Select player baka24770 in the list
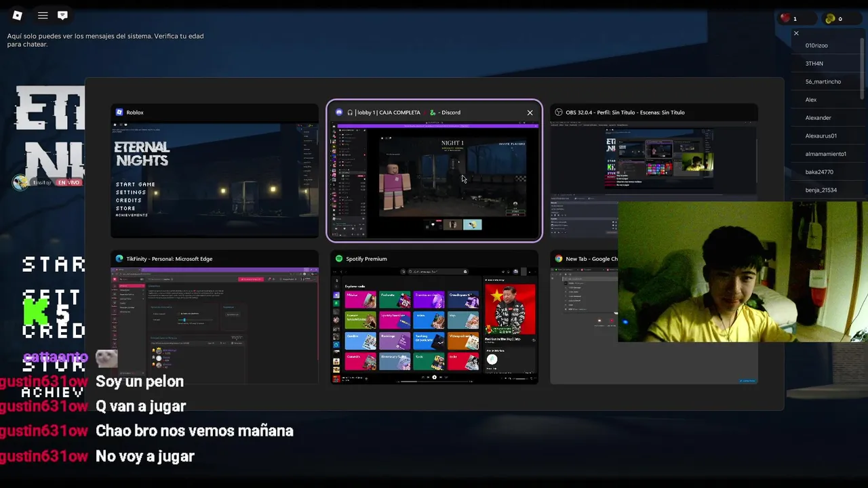Image resolution: width=868 pixels, height=488 pixels. coord(819,172)
